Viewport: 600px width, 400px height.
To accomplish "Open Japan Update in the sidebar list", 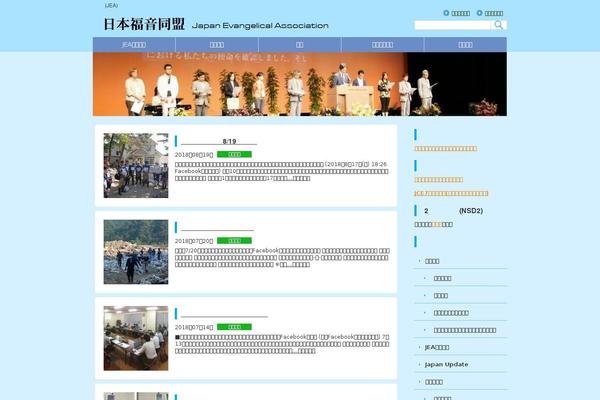I will click(447, 364).
